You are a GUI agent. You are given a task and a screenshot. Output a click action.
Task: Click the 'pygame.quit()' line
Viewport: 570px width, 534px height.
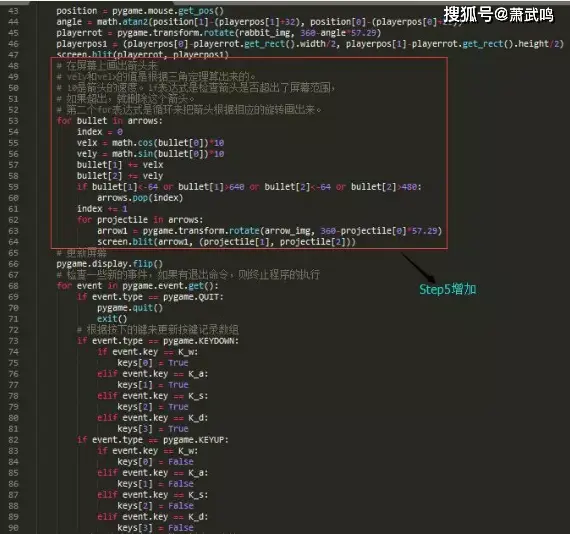coord(130,308)
